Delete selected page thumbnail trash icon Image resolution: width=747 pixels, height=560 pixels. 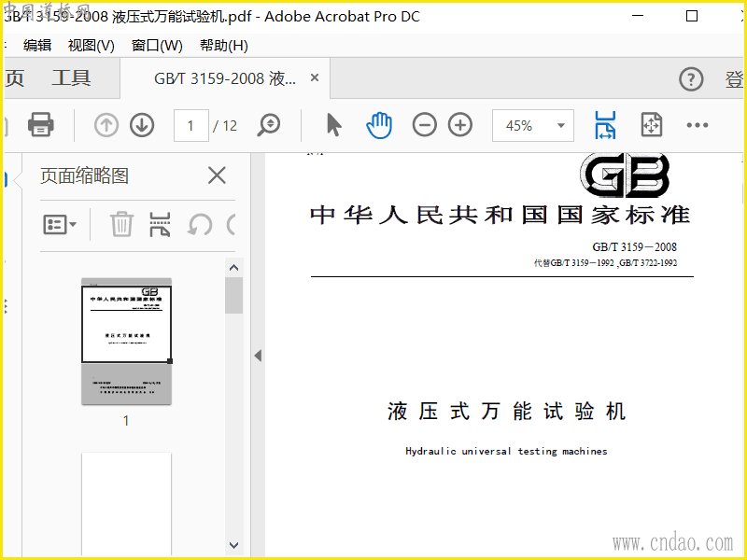[x=121, y=224]
